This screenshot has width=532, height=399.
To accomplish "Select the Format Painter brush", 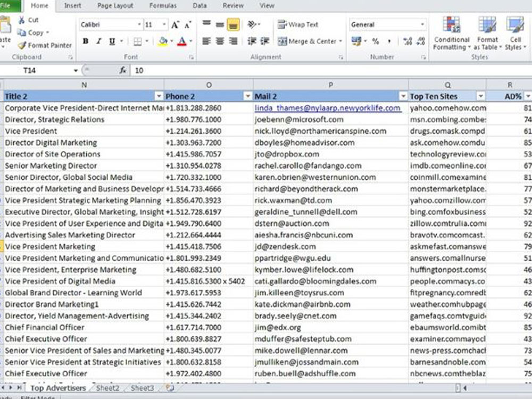I will coord(22,45).
